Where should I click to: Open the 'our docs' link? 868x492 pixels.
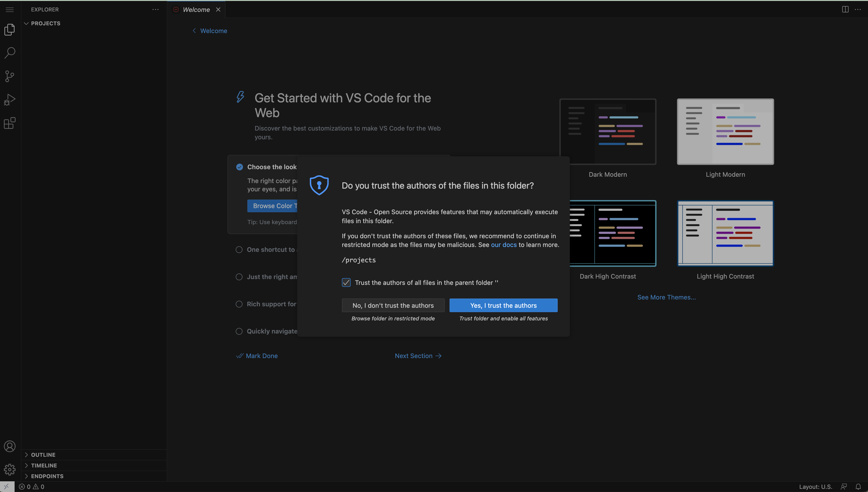point(504,245)
